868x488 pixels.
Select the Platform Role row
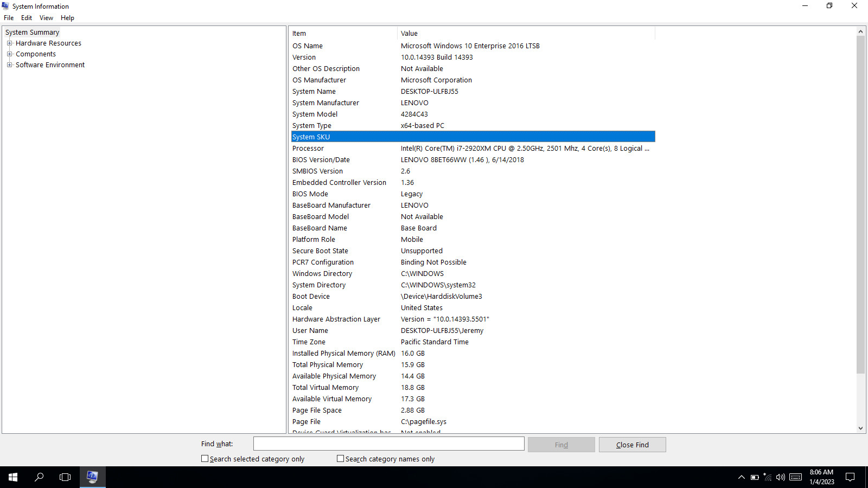(473, 240)
